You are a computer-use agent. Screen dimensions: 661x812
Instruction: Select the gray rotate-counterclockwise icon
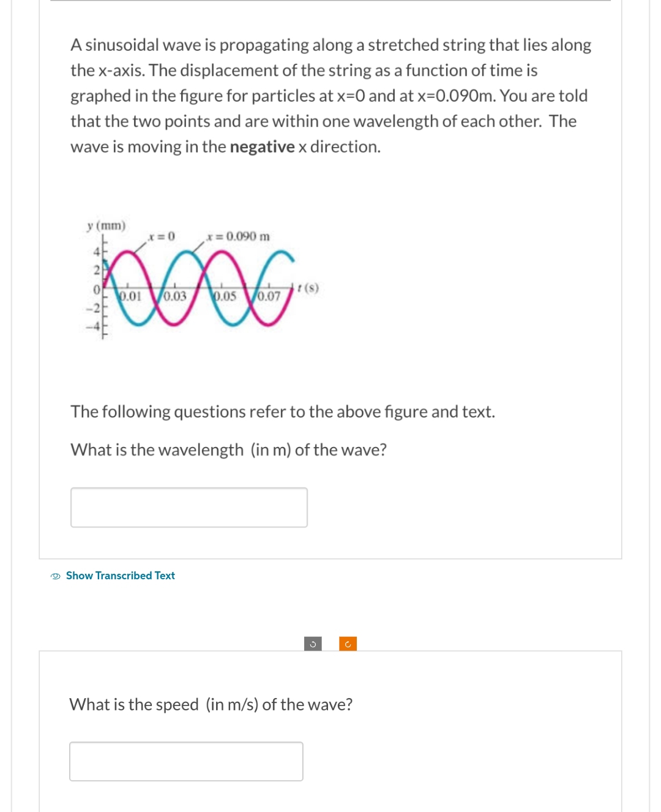coord(312,644)
